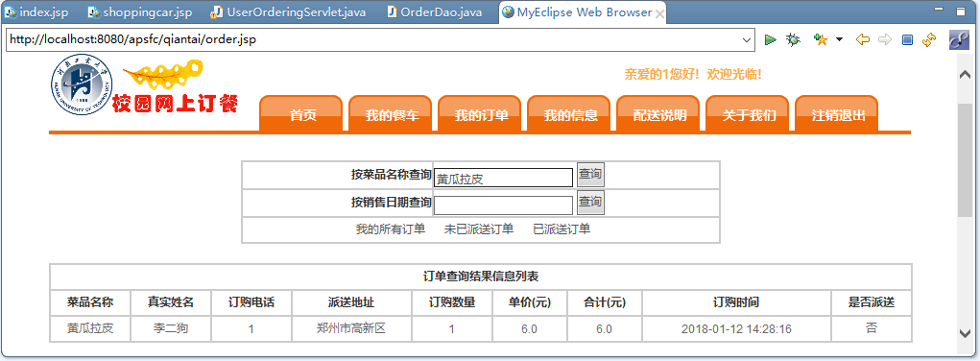Click the 已派送订单 link
This screenshot has width=980, height=361.
[x=562, y=229]
